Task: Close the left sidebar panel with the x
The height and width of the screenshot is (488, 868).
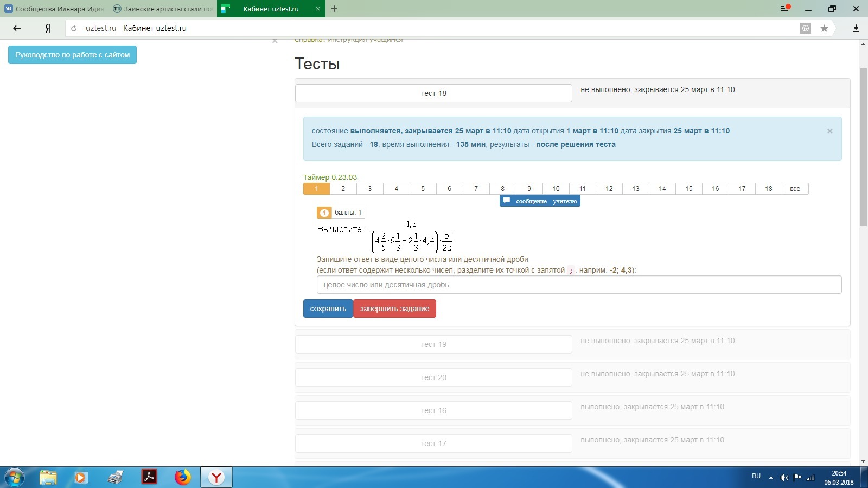Action: point(275,41)
